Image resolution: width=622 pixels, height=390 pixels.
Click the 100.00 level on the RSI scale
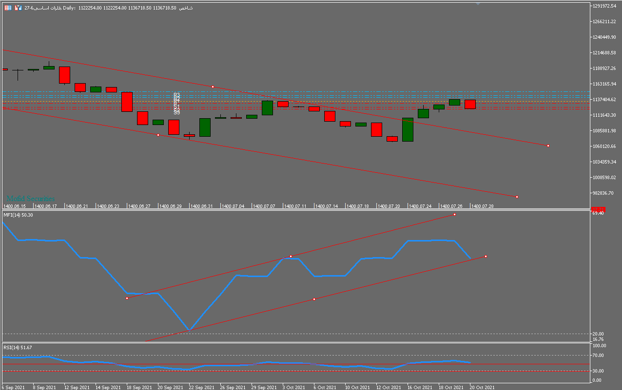(599, 346)
